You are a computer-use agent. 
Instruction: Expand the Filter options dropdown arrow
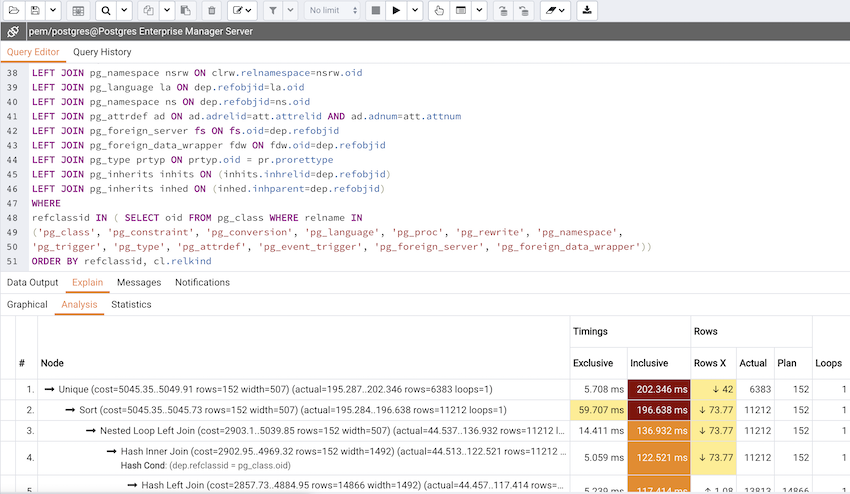tap(291, 10)
